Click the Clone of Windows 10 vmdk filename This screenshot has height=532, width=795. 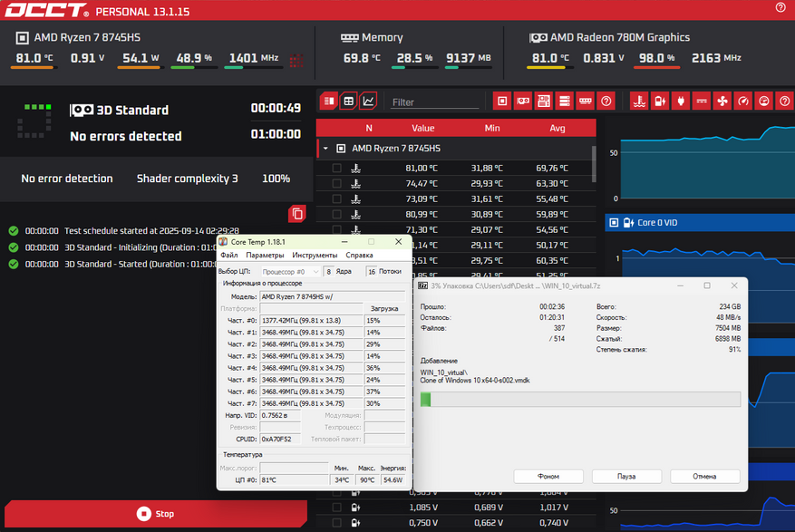(x=475, y=381)
